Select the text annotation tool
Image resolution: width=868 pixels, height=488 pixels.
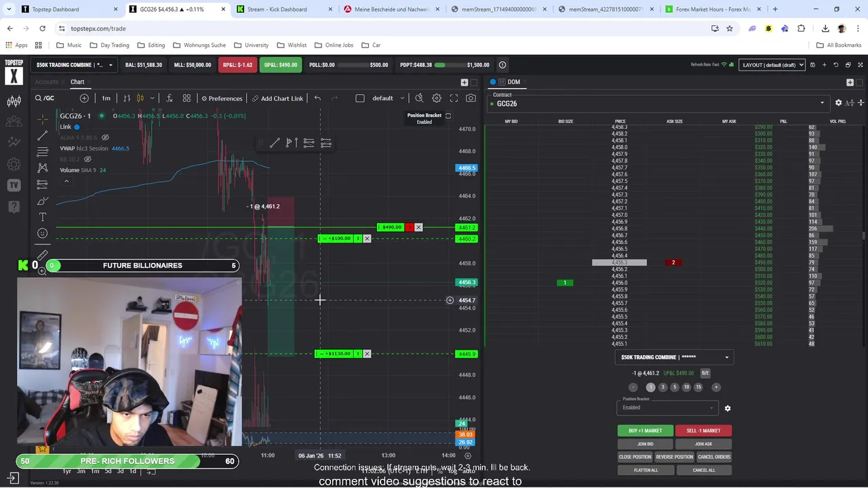[x=43, y=217]
